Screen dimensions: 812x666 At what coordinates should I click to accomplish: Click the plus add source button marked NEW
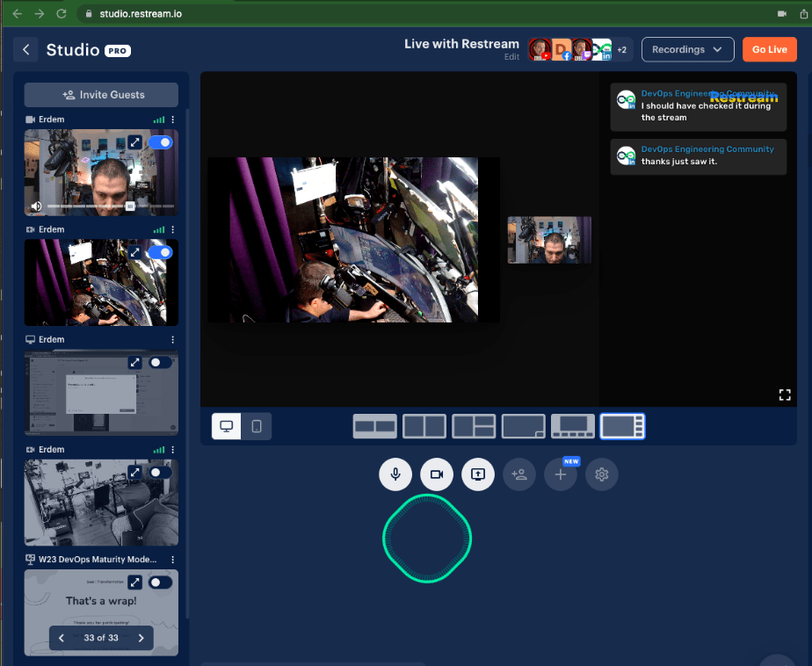click(561, 474)
